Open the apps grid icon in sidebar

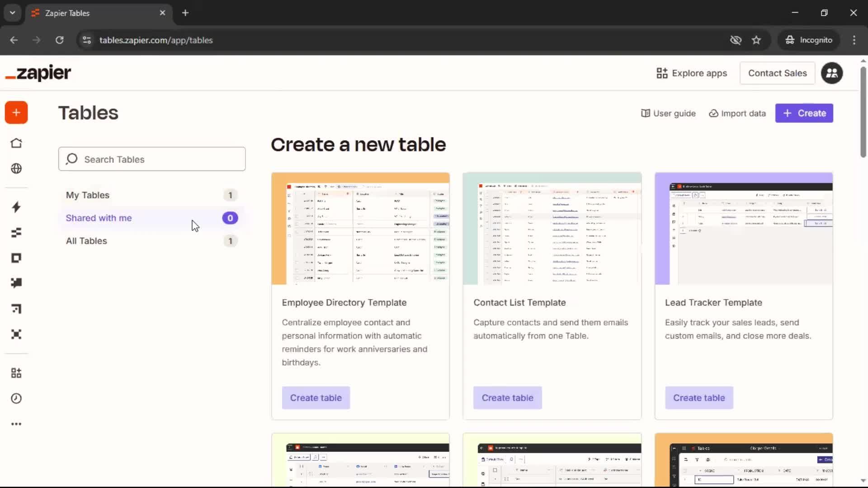[x=16, y=373]
